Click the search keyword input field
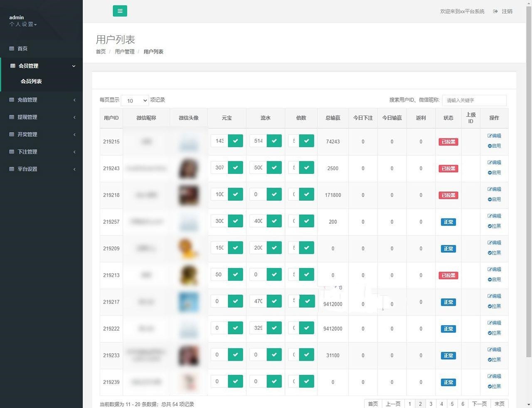The image size is (532, 408). (474, 100)
